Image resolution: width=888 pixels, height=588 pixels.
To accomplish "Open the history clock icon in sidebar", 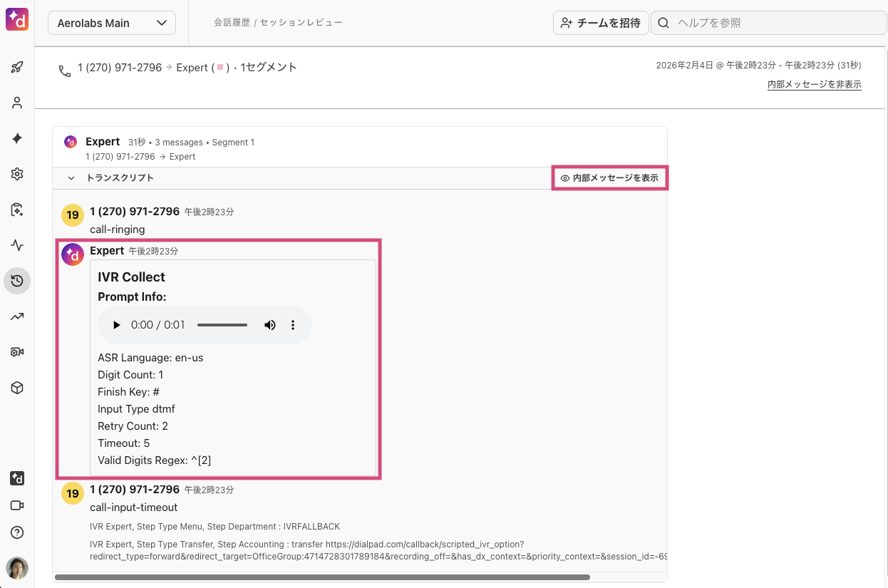I will pyautogui.click(x=17, y=280).
